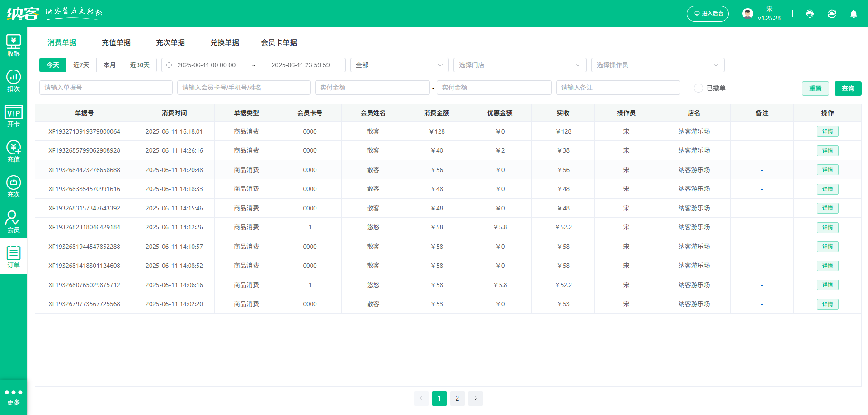Click the 进入后台 button

pos(708,14)
